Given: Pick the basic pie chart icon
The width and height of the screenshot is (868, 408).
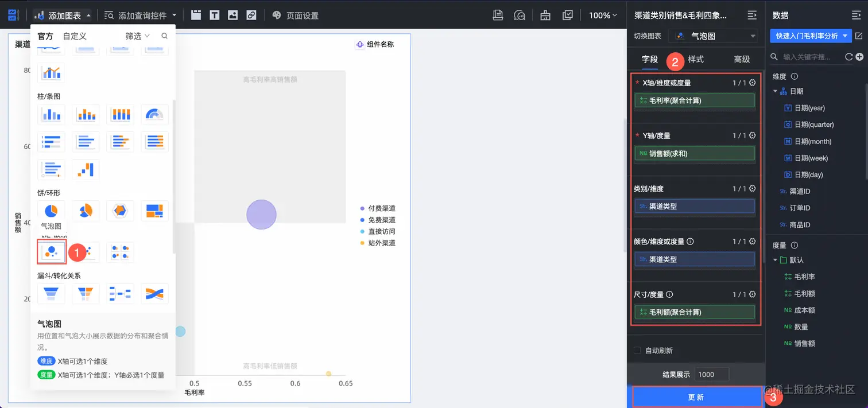Looking at the screenshot, I should tap(51, 211).
